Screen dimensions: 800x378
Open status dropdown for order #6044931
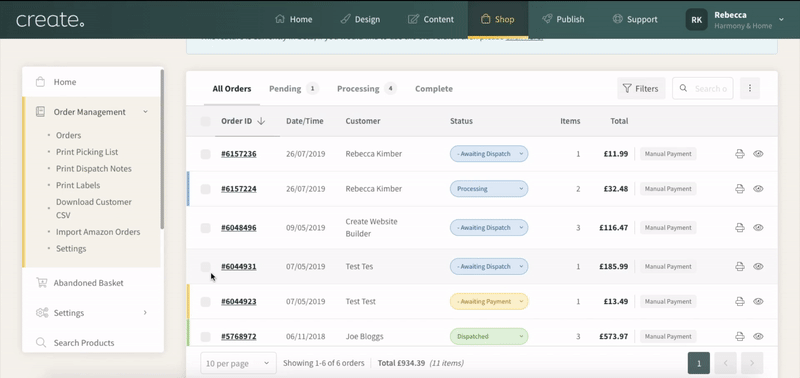click(x=489, y=266)
